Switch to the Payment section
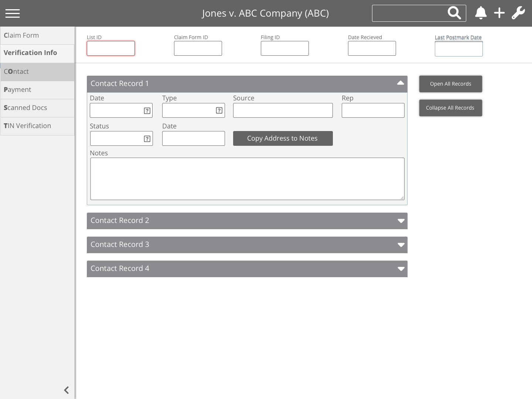532x399 pixels. click(17, 90)
